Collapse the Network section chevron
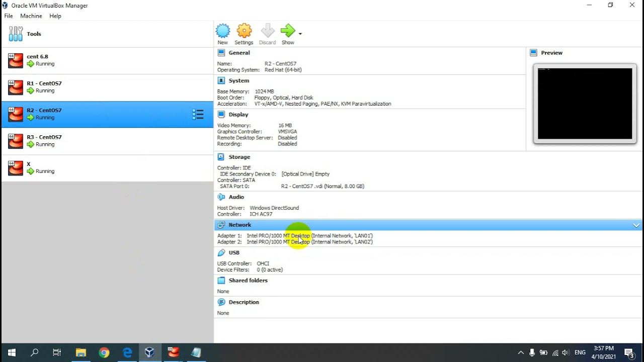 [x=636, y=225]
